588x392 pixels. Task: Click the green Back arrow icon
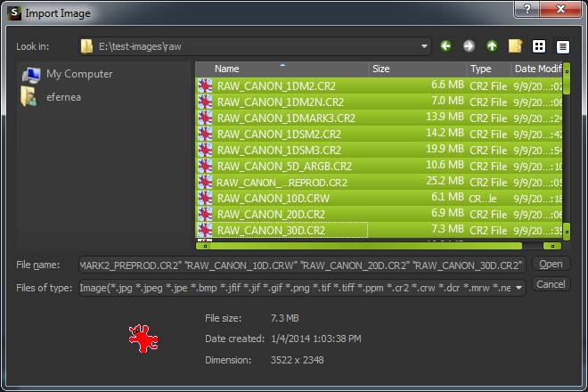pyautogui.click(x=445, y=46)
